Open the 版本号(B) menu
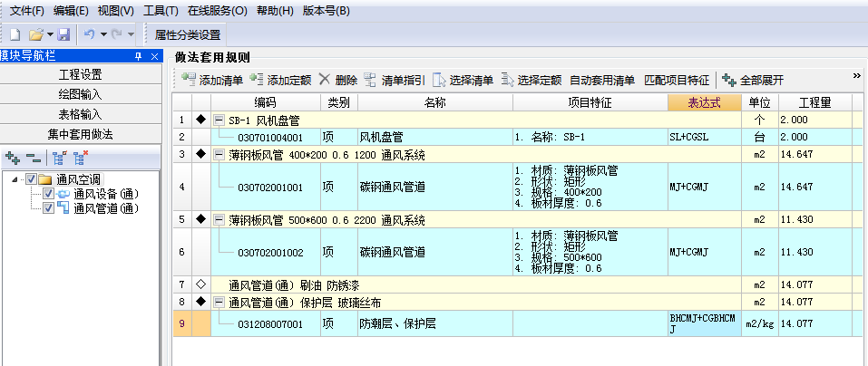 coord(326,11)
